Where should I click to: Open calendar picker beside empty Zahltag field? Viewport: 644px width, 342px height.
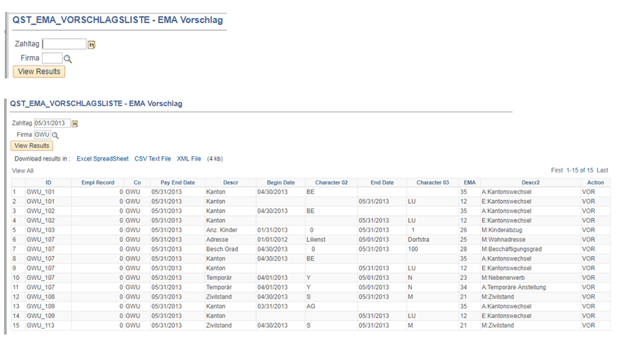click(91, 45)
